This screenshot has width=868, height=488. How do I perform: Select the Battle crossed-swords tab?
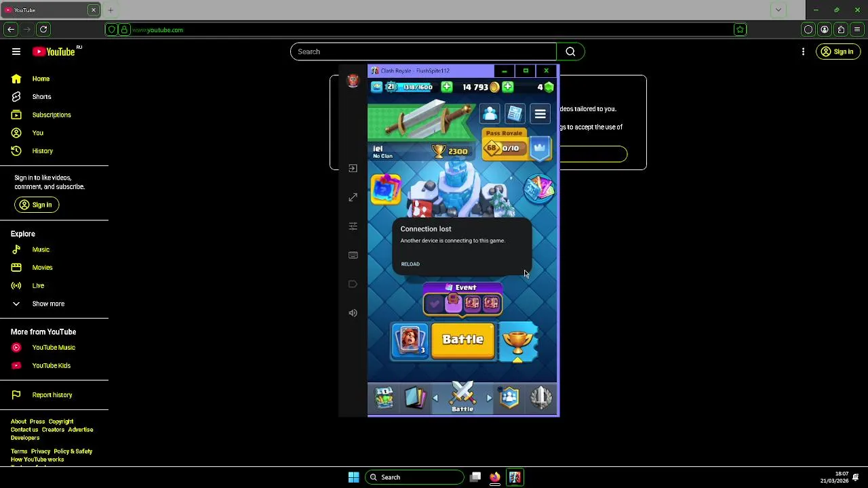(462, 397)
